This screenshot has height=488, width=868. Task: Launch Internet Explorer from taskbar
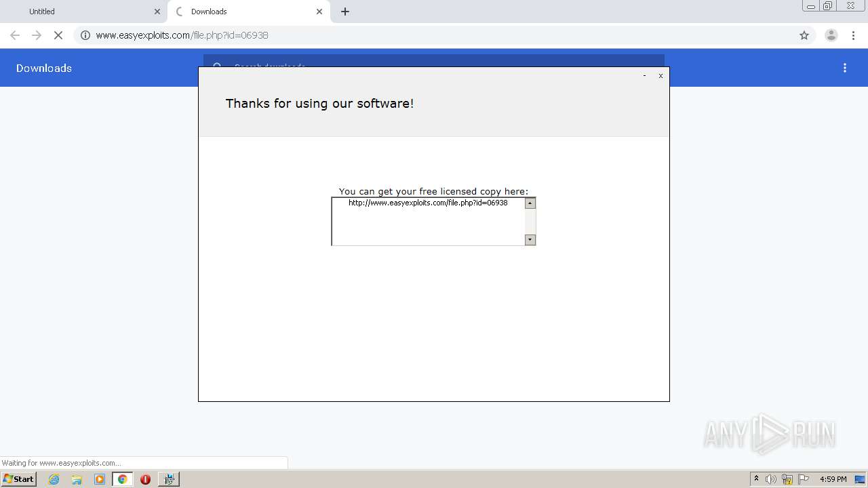(x=54, y=479)
